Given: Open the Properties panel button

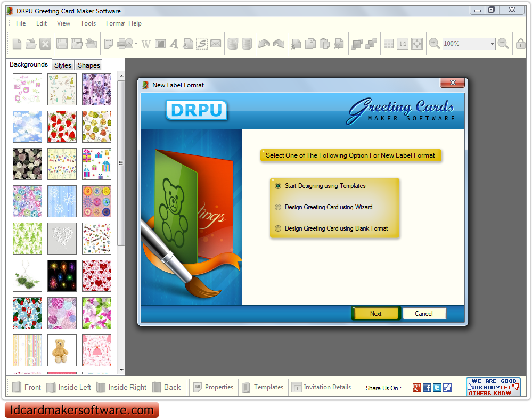Looking at the screenshot, I should pos(214,387).
